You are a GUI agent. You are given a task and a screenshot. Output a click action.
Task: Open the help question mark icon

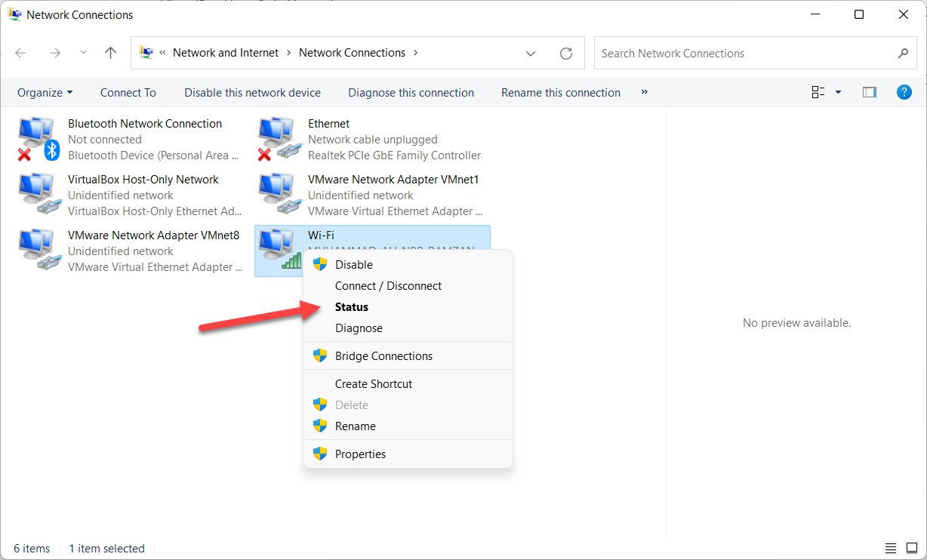(904, 92)
